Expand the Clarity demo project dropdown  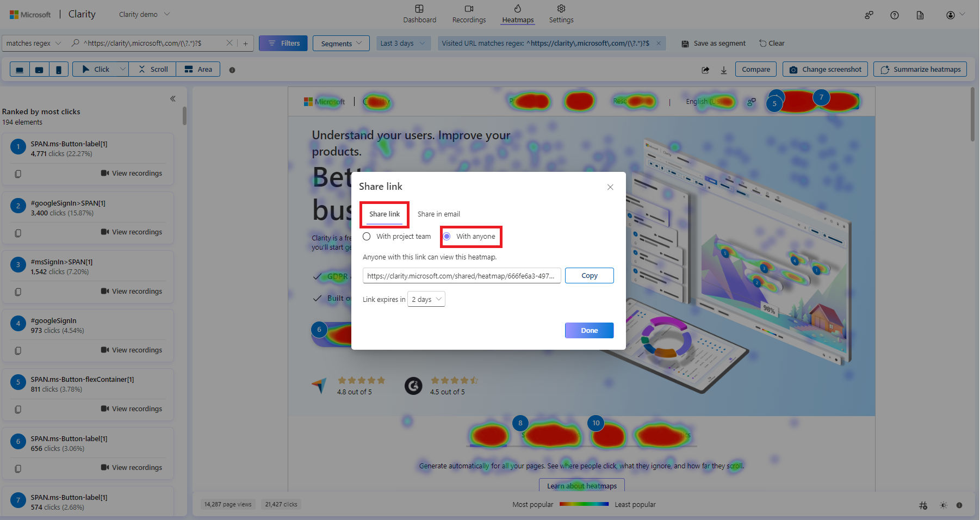click(167, 14)
